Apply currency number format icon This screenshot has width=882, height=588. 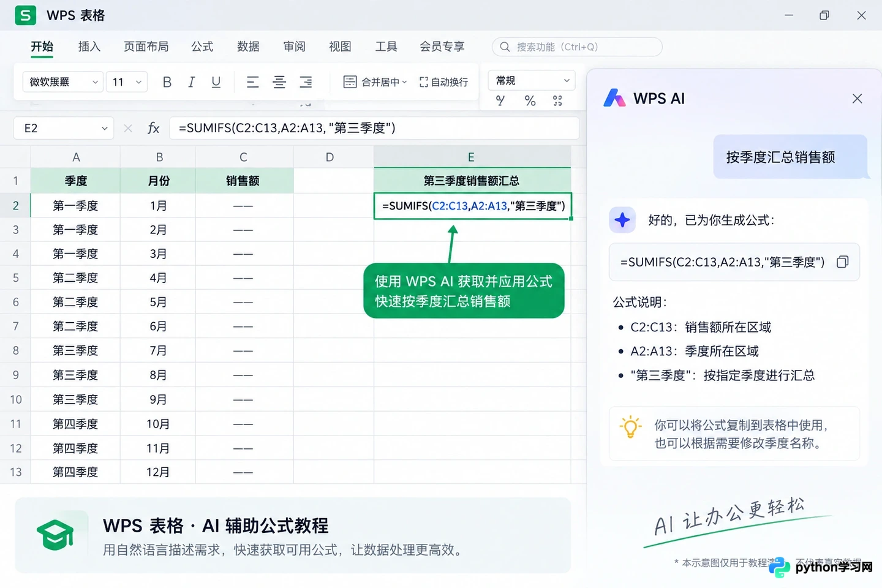[x=500, y=100]
